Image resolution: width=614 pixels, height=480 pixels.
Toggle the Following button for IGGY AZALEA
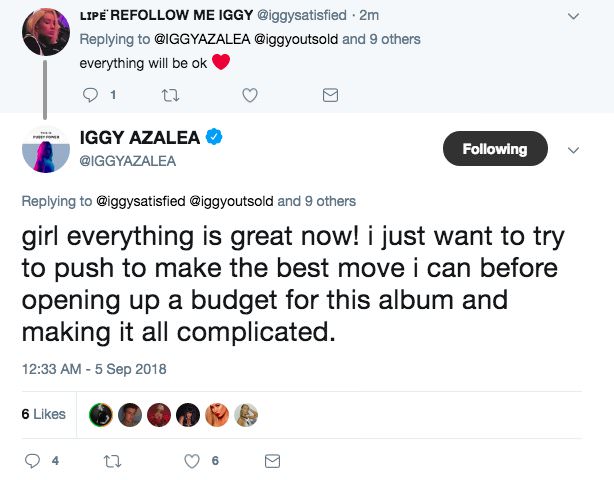pos(494,149)
